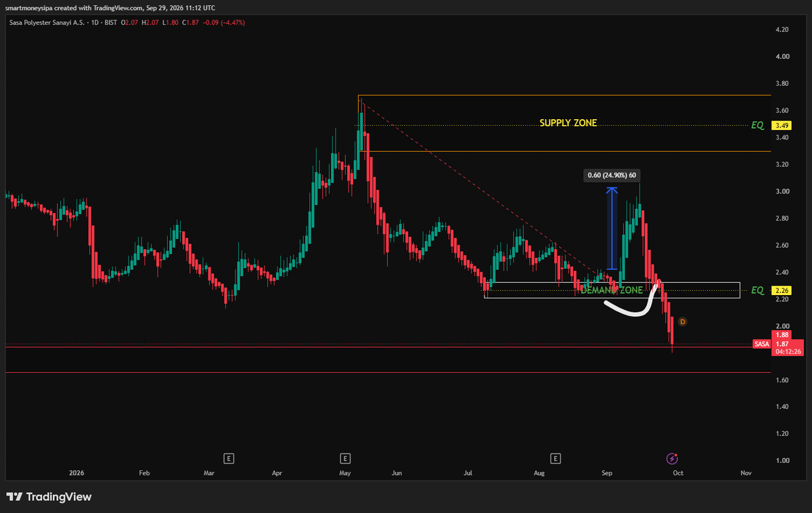Select the DEMAND ZONE text label

pos(612,290)
